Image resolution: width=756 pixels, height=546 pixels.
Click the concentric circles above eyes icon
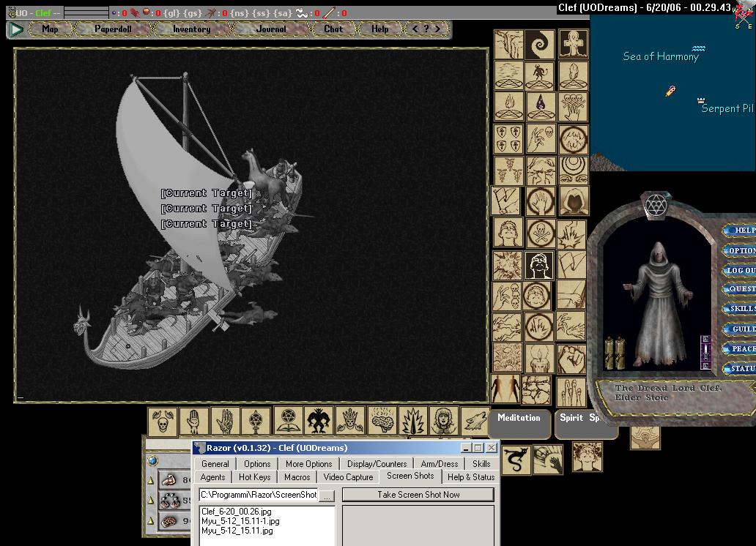pyautogui.click(x=574, y=170)
